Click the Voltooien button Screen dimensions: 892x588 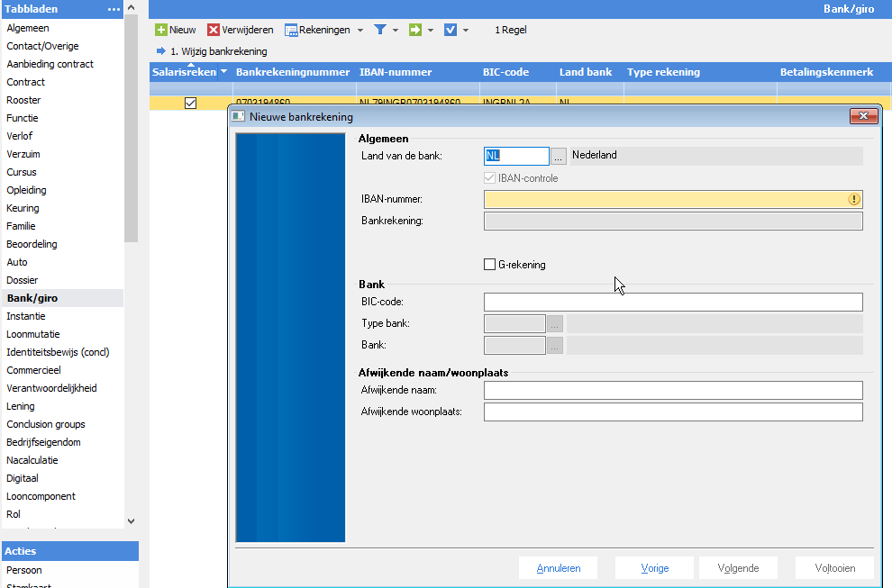[x=834, y=568]
